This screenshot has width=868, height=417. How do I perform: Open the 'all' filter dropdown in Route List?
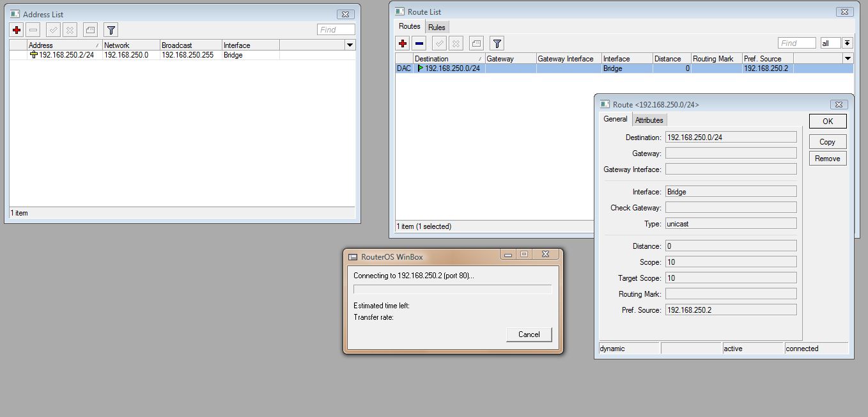848,43
